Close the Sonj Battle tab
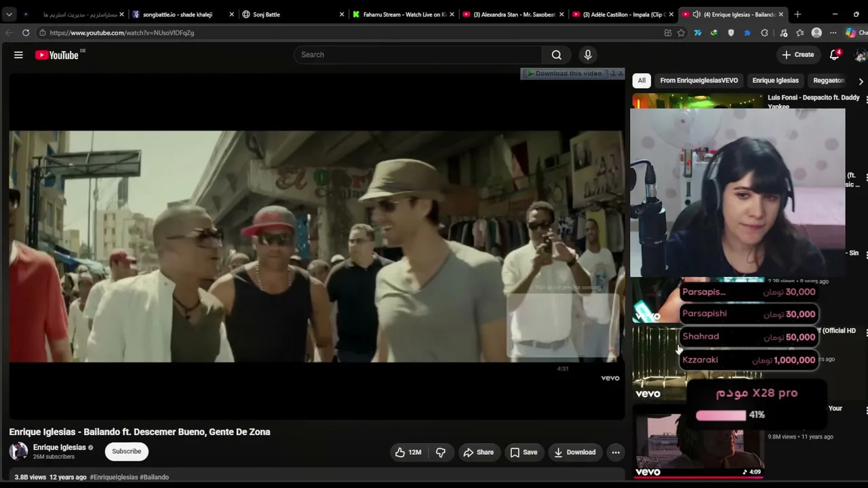Screen dimensions: 868x488 point(342,14)
